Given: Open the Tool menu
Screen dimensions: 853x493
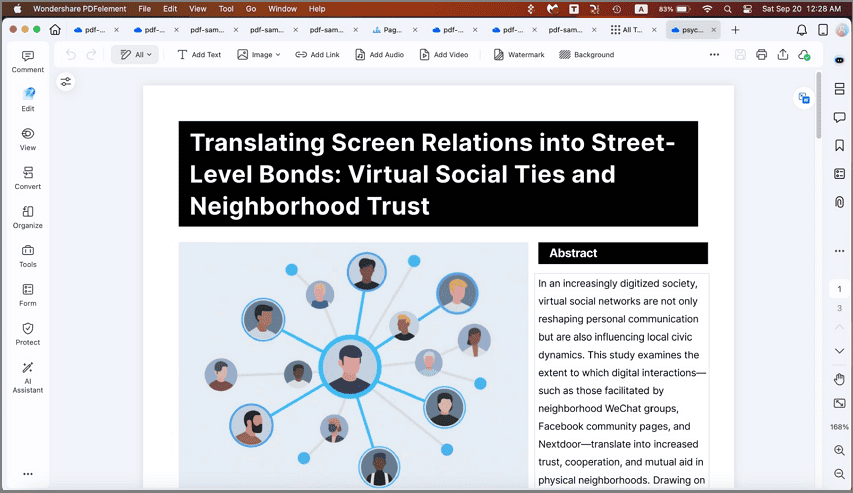Looking at the screenshot, I should [x=226, y=9].
